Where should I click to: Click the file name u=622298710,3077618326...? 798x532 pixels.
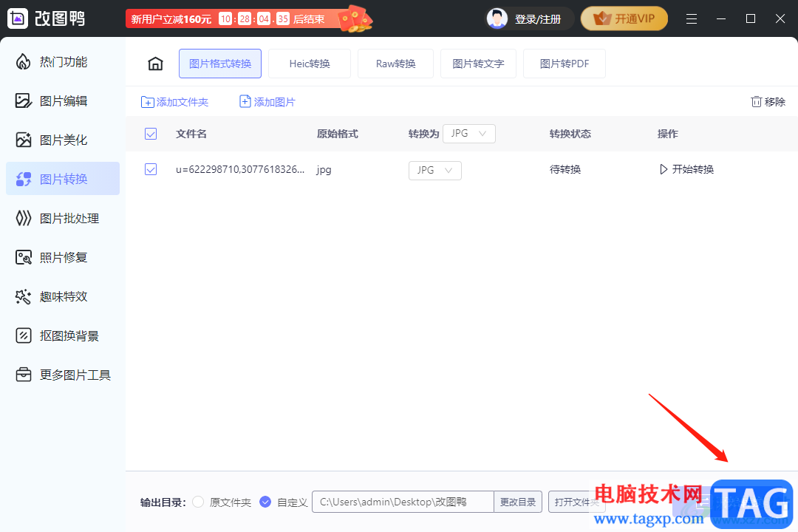click(240, 169)
